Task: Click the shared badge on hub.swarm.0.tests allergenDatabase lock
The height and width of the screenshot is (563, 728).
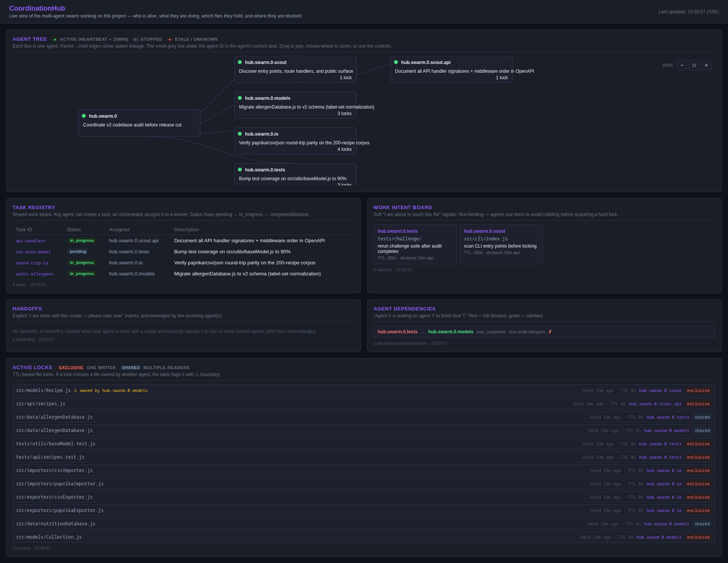Action: pyautogui.click(x=702, y=417)
